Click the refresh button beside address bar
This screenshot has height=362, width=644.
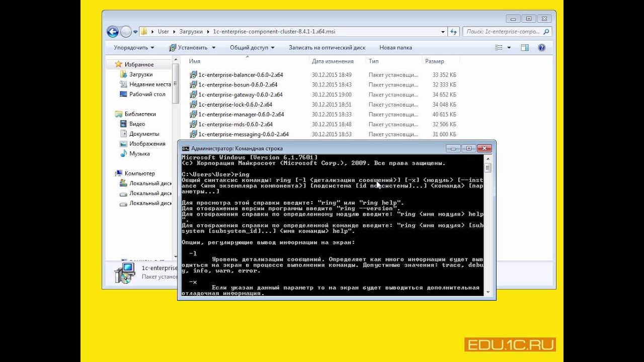click(453, 31)
